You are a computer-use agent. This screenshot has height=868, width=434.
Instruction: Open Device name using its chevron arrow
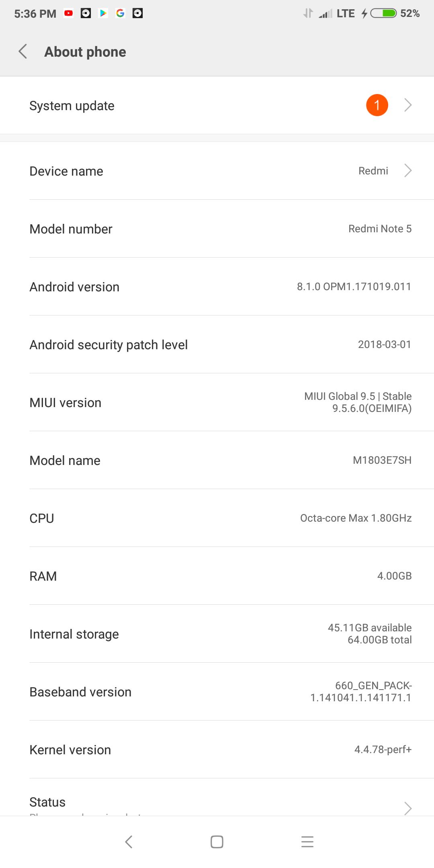(408, 171)
